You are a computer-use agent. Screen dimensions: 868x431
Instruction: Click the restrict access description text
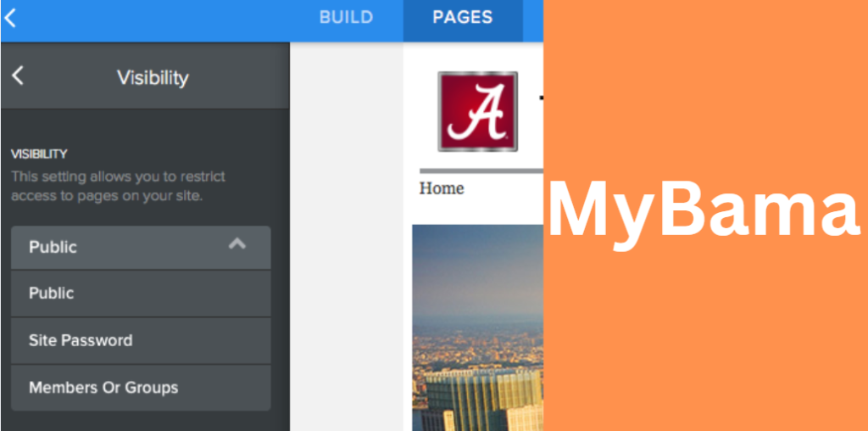118,186
